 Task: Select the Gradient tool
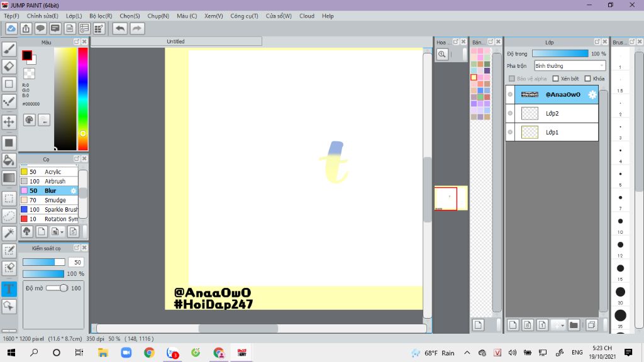[x=9, y=178]
